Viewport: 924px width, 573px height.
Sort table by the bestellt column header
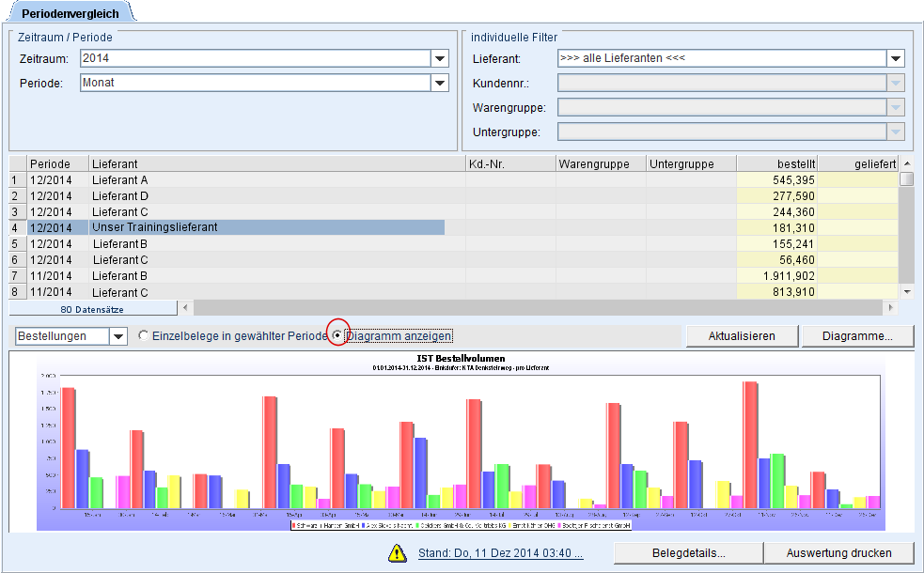(776, 163)
